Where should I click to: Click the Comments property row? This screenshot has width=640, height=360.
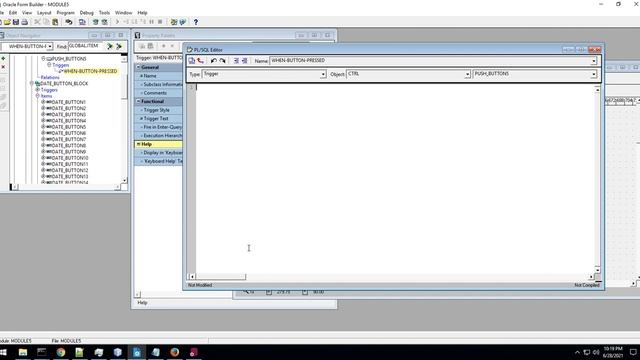pos(159,93)
